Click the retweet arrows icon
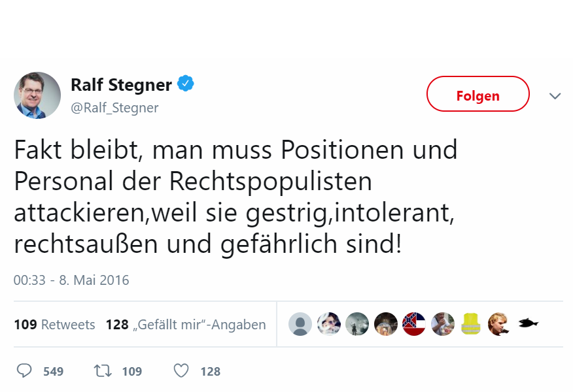Screen dimensions: 573x392 pos(103,371)
